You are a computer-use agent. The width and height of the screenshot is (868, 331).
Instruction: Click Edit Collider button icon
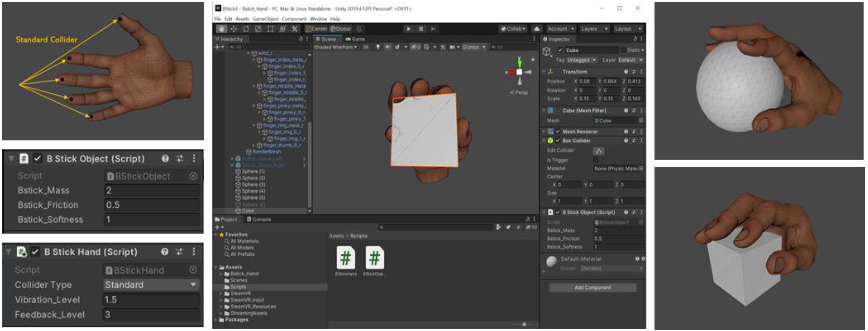[599, 151]
